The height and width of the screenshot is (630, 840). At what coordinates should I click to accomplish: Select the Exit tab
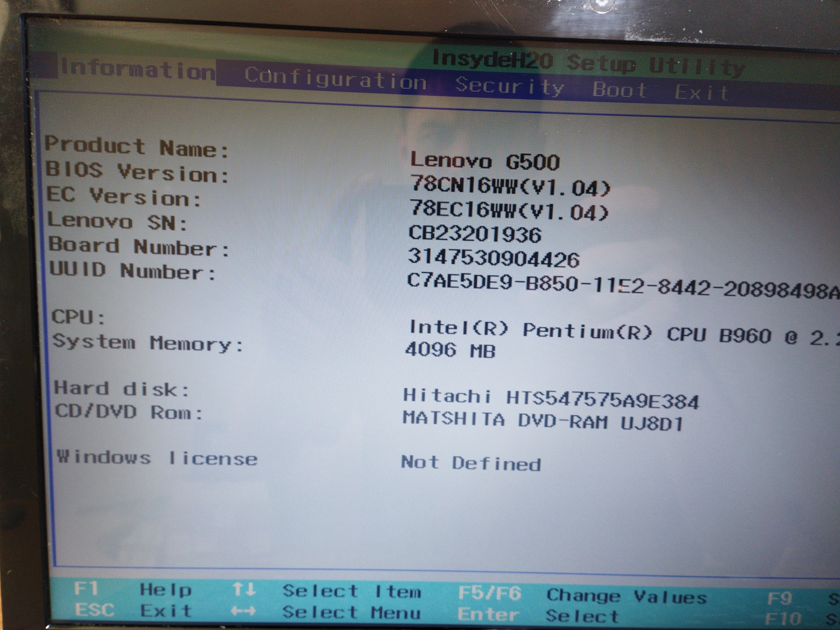tap(701, 93)
